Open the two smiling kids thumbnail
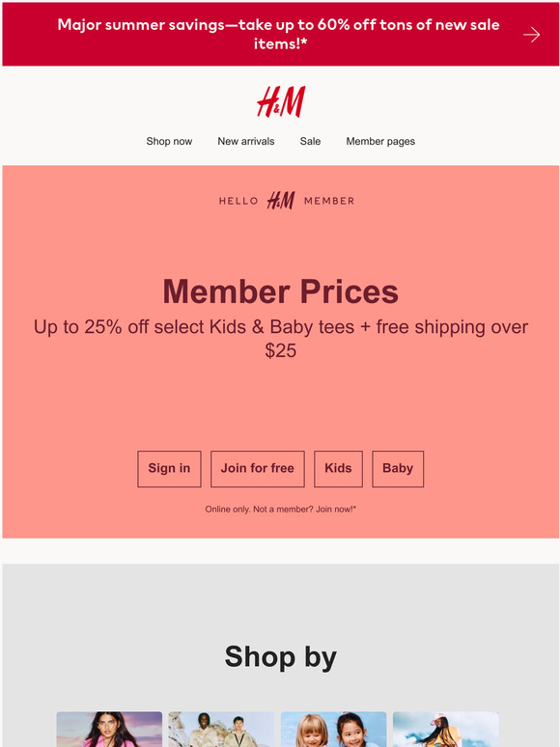 (x=334, y=730)
